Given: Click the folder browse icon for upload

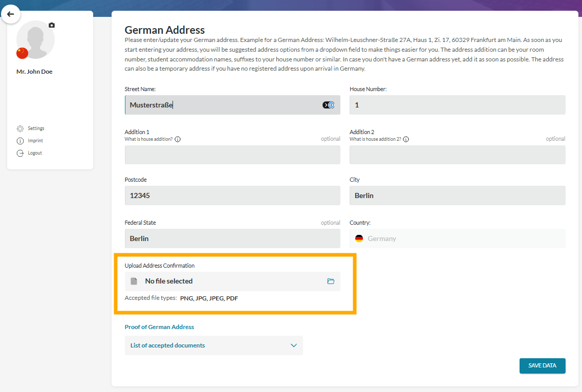Looking at the screenshot, I should point(331,281).
